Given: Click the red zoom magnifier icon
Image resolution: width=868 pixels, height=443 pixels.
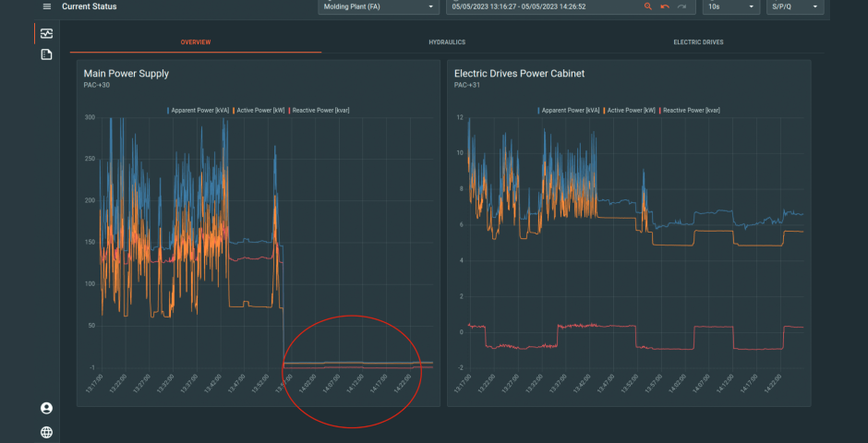Looking at the screenshot, I should [x=648, y=6].
